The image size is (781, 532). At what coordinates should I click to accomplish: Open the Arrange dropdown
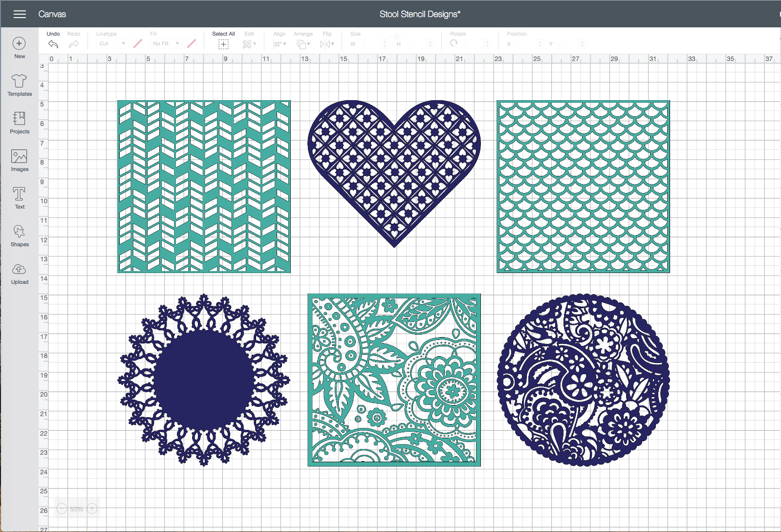point(303,44)
